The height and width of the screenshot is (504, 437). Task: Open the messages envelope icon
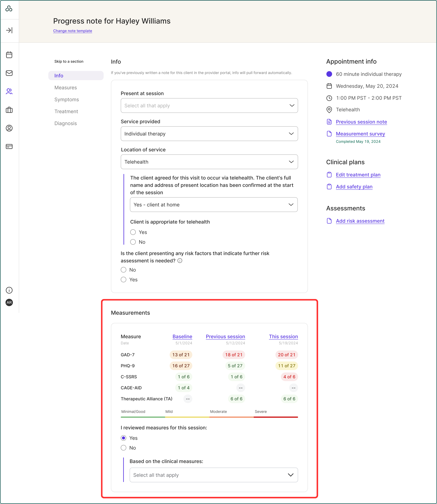(x=9, y=73)
